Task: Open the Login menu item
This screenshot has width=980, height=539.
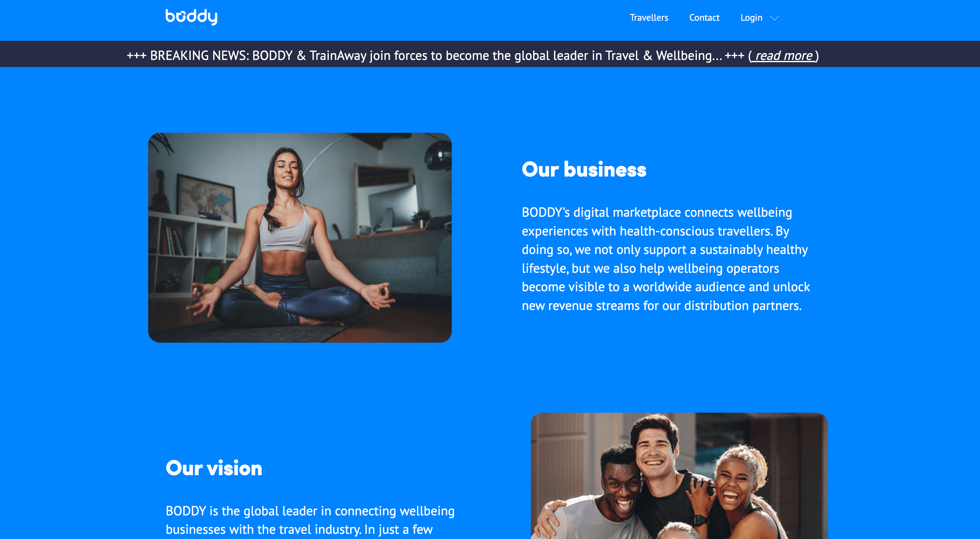Action: (751, 18)
